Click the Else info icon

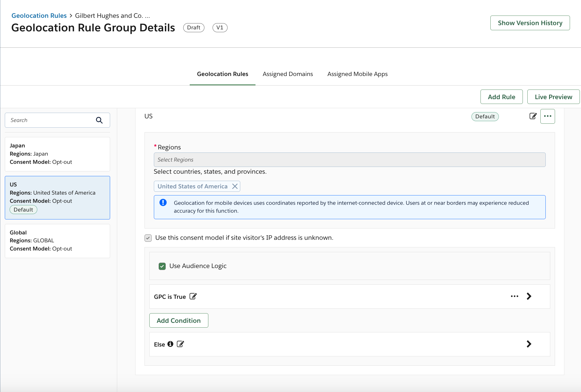(170, 344)
